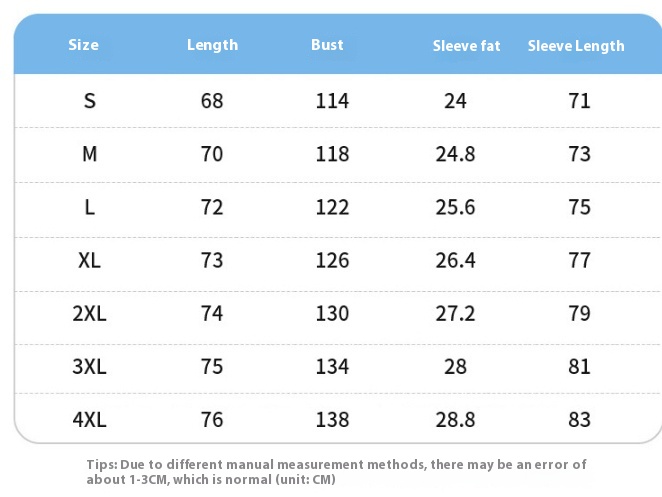Click the Sleeve fat column header
The width and height of the screenshot is (662, 497).
467,46
